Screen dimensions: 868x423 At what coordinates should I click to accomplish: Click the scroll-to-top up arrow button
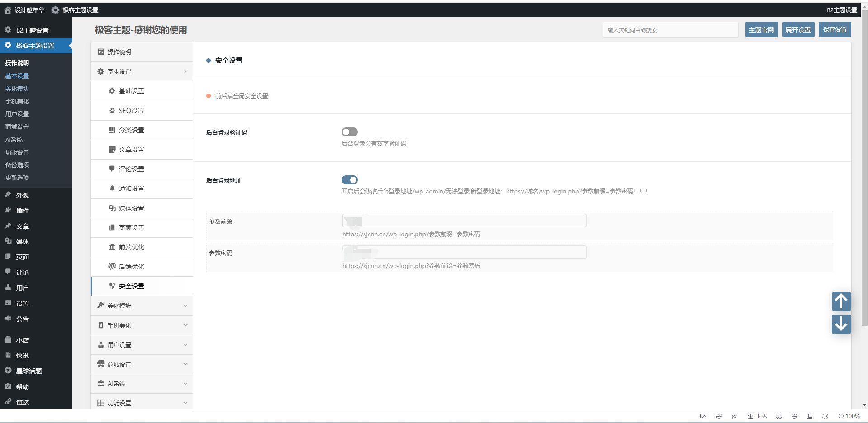click(841, 301)
